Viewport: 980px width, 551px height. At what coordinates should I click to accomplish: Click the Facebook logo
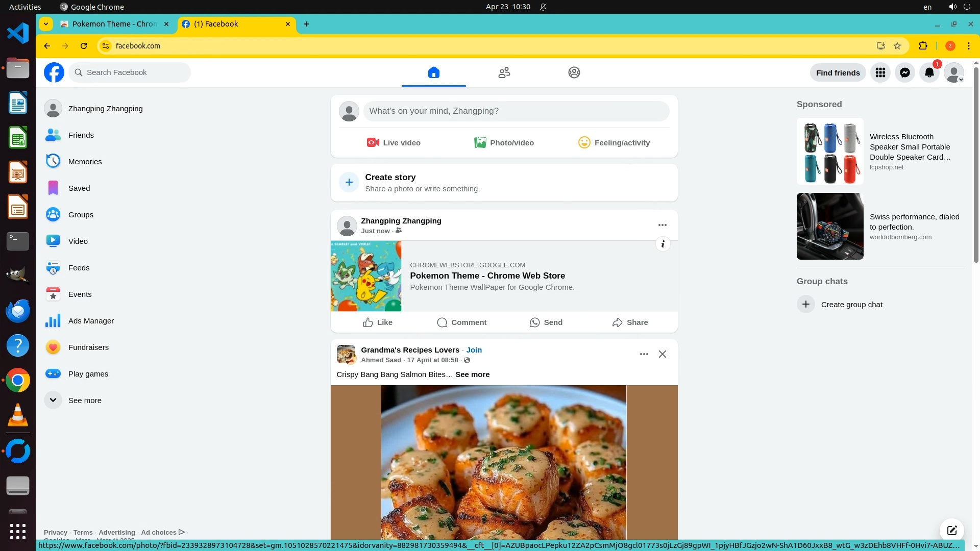click(54, 72)
